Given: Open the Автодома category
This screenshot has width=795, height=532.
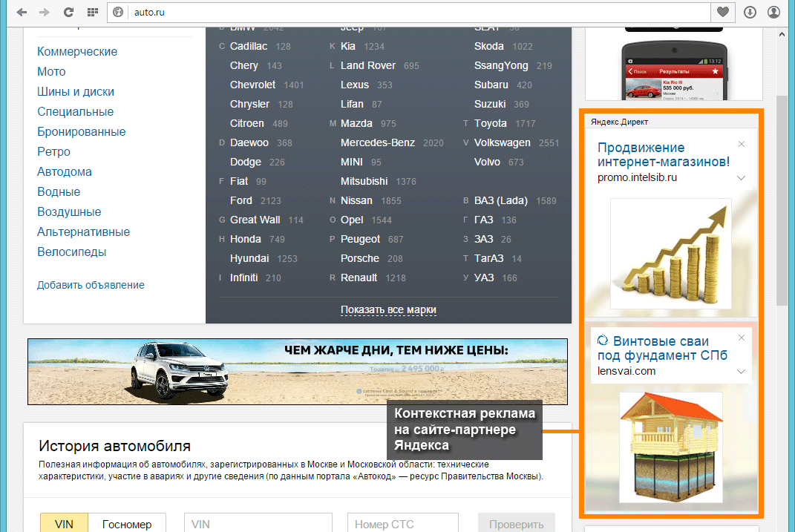Looking at the screenshot, I should point(65,171).
